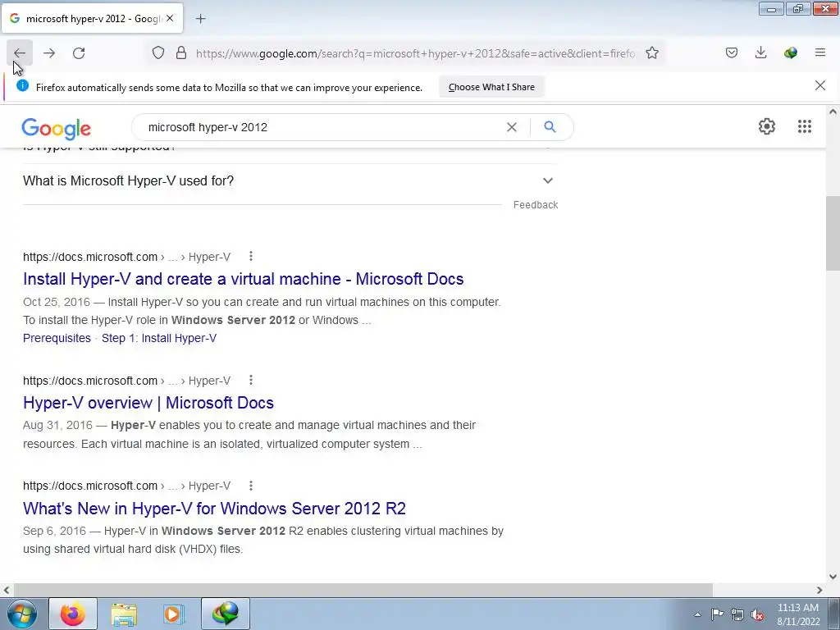Click the Firefox taskbar icon
Screen dimensions: 840x630
(73, 614)
